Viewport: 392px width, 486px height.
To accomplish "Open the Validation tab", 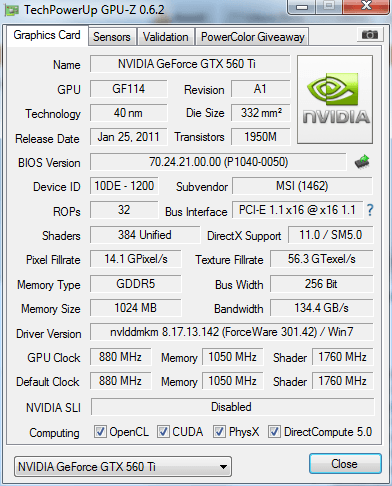I will pyautogui.click(x=165, y=37).
